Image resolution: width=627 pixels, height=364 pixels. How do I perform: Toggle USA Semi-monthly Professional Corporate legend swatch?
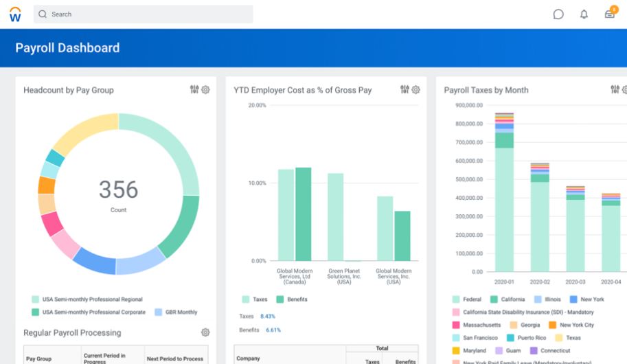click(x=35, y=312)
